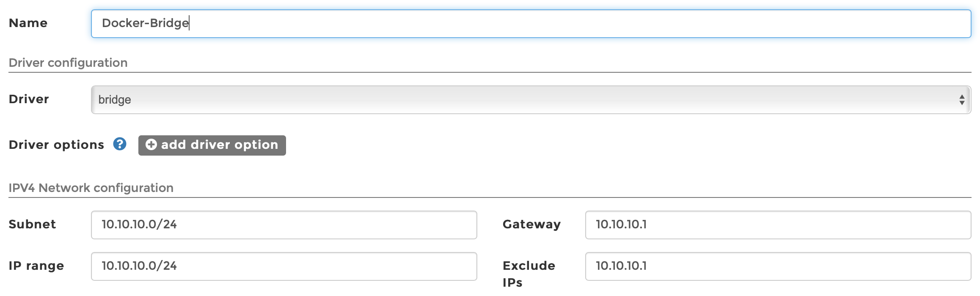The image size is (980, 296).
Task: Click the plus icon on add driver option
Action: pyautogui.click(x=151, y=145)
